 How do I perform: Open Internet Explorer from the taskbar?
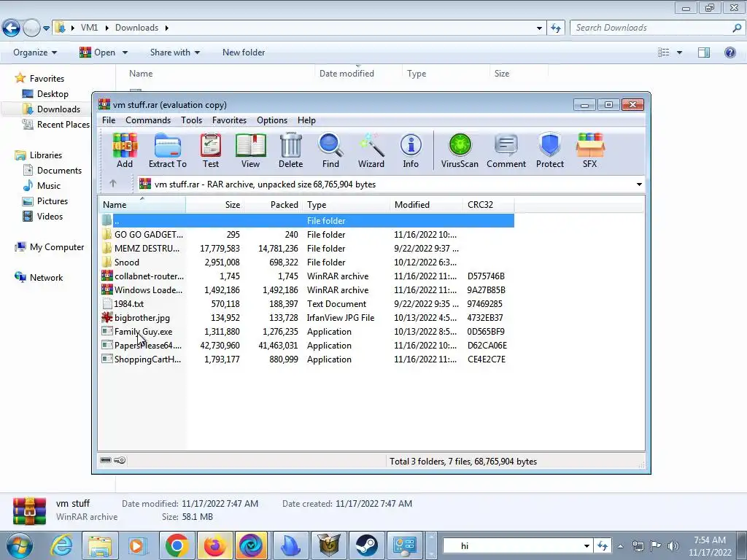point(62,545)
